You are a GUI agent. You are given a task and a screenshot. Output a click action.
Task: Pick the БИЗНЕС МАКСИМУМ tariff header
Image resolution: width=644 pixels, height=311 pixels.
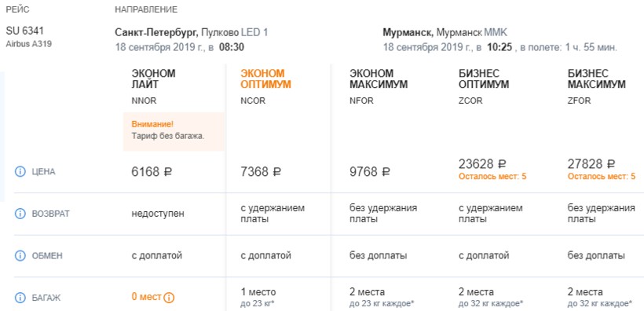click(x=597, y=79)
